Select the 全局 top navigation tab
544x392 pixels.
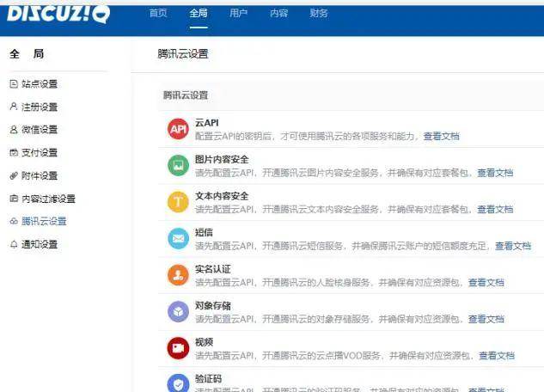199,13
